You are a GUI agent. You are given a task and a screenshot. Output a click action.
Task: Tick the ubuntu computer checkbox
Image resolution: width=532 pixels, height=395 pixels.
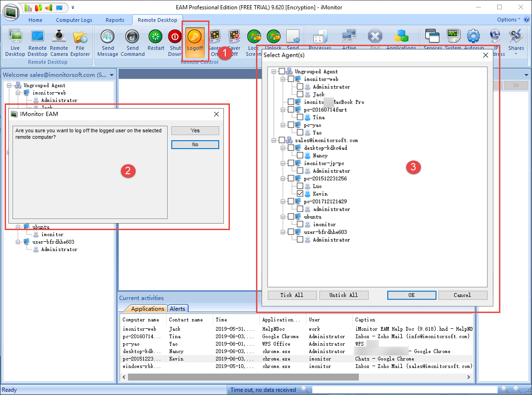(x=291, y=216)
